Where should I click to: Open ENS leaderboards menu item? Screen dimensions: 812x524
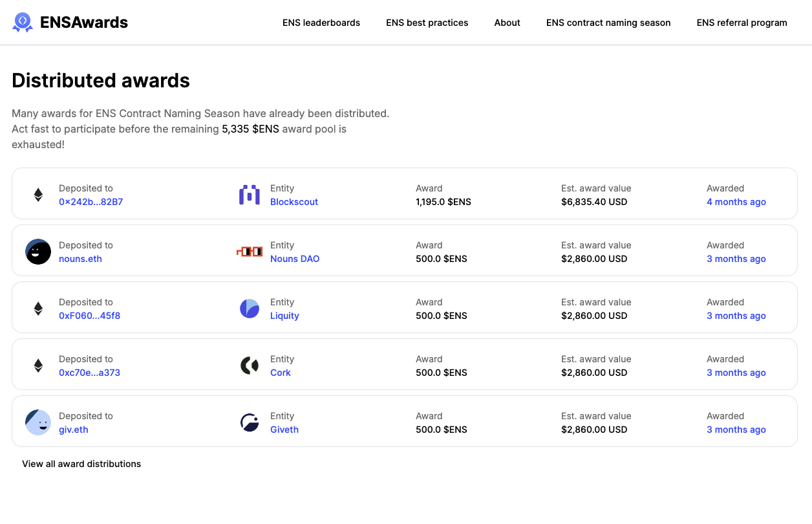tap(321, 23)
